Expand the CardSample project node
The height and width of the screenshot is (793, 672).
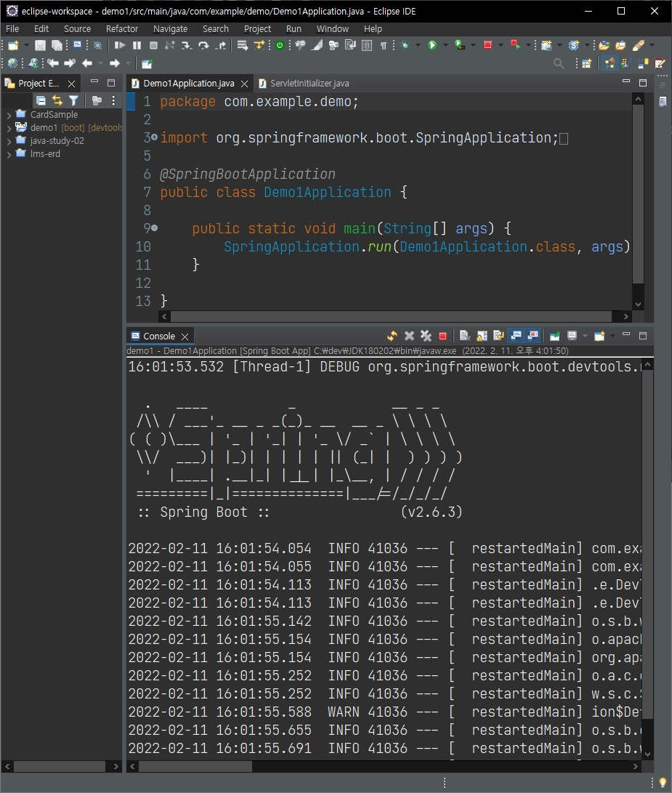click(x=9, y=116)
